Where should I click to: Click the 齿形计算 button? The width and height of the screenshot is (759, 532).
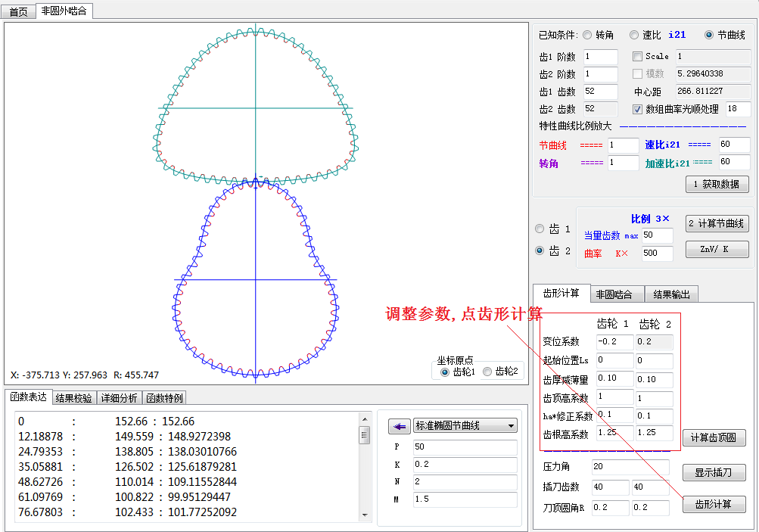(x=713, y=504)
